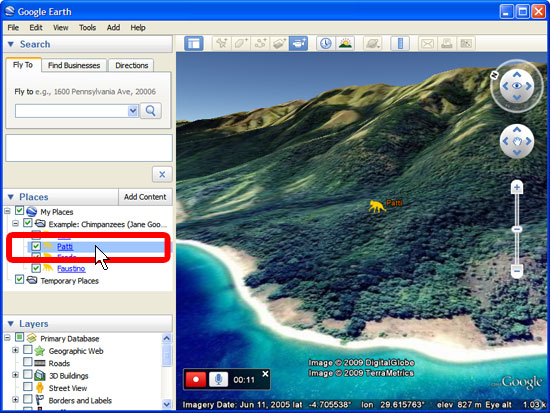Collapse the Primary Database tree node
The height and width of the screenshot is (413, 550).
(x=7, y=338)
